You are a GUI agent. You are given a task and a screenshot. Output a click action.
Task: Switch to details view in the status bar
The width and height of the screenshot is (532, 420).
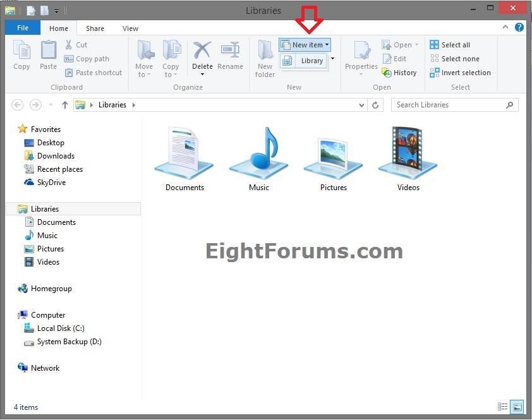pyautogui.click(x=503, y=407)
